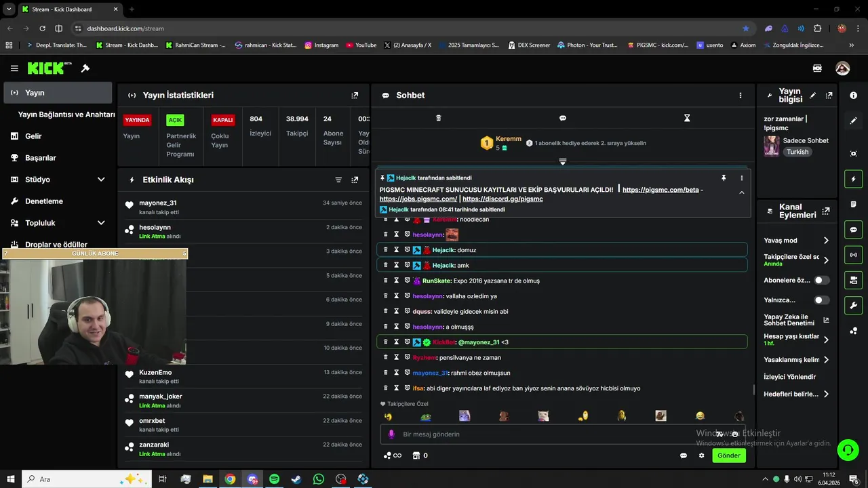Toggle the Yalınızca... chat mode switch

[821, 300]
